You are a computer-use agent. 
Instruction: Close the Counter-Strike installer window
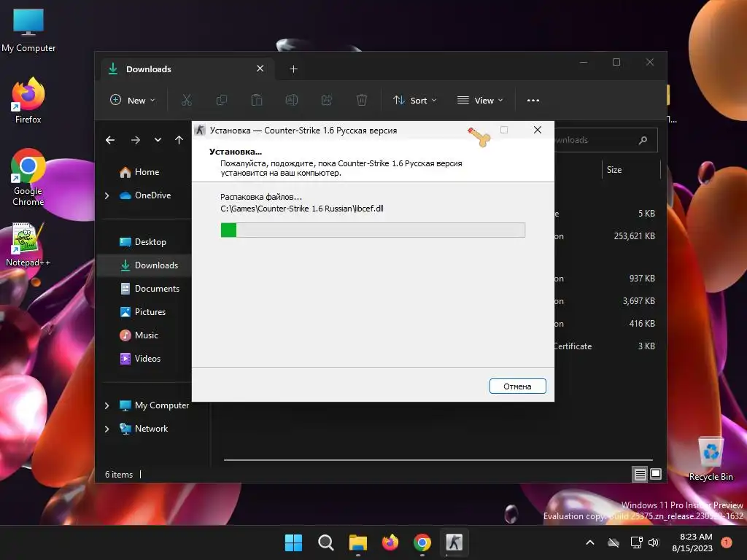[538, 130]
